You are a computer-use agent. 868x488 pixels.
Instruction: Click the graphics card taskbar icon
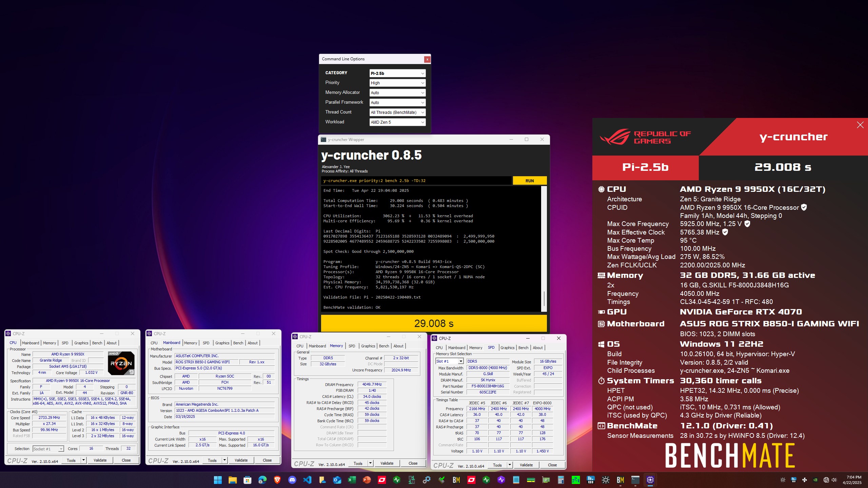click(546, 480)
